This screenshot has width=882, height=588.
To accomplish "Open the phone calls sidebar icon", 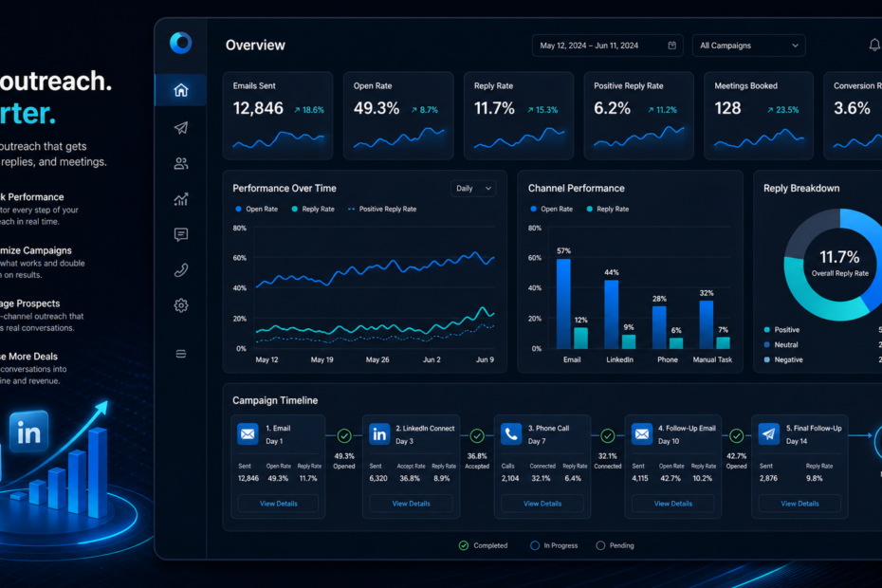I will pyautogui.click(x=180, y=270).
